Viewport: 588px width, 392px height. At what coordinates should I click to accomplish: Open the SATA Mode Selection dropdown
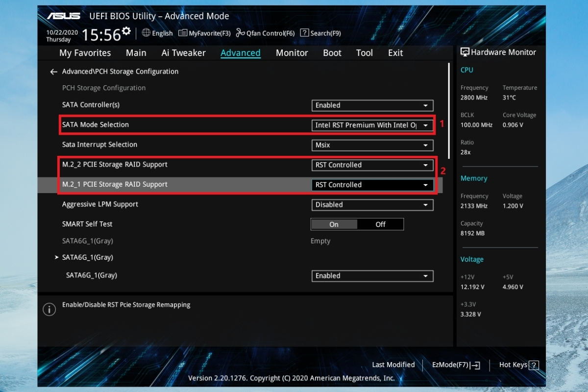[x=372, y=125]
